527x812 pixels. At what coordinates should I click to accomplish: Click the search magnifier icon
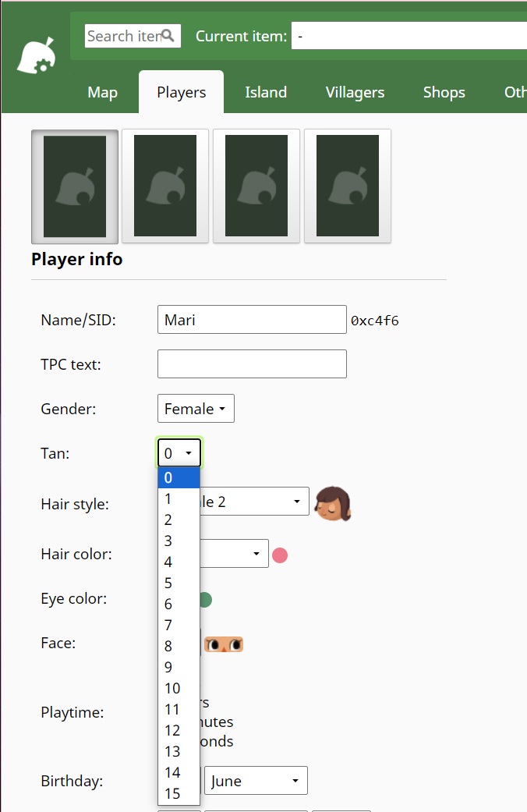pos(168,36)
